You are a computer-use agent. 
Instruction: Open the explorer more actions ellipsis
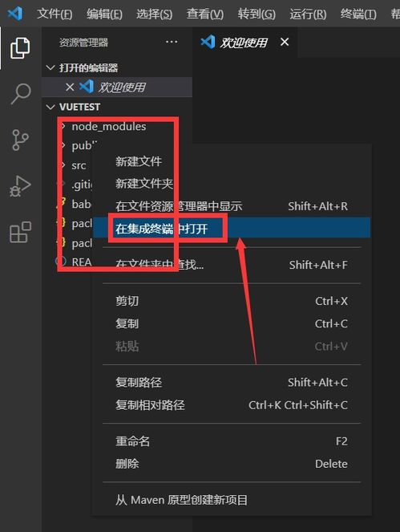172,42
